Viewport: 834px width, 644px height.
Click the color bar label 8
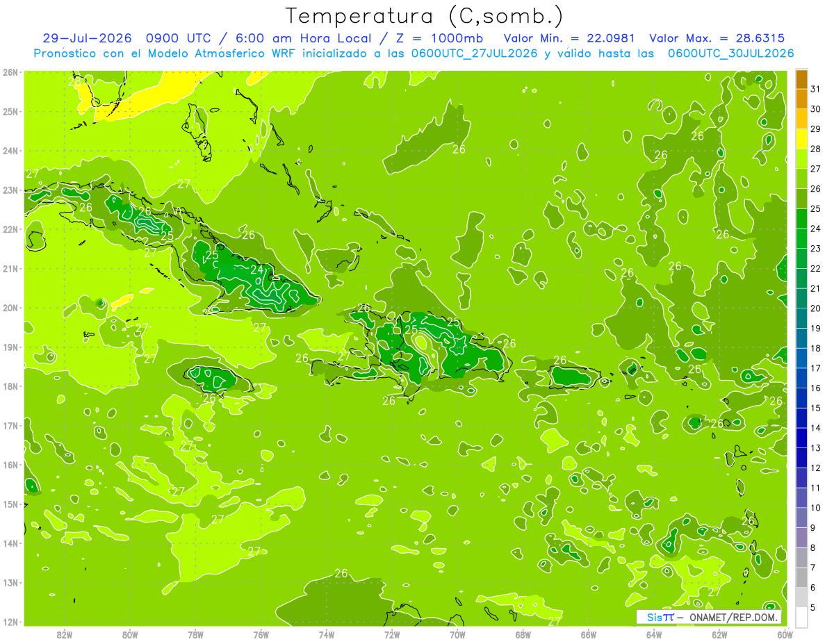(x=814, y=547)
